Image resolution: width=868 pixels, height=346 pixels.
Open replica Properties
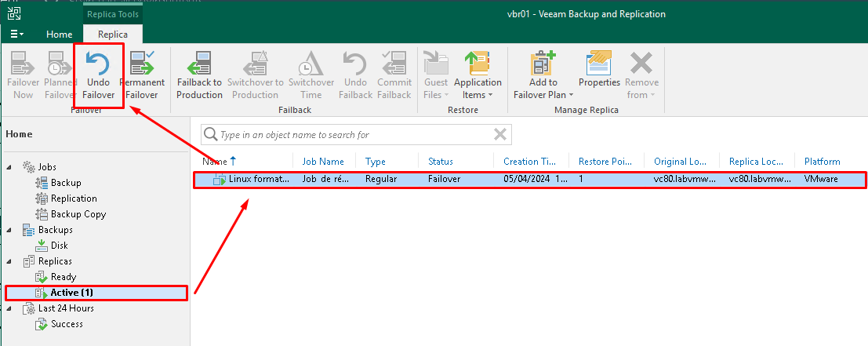tap(599, 70)
